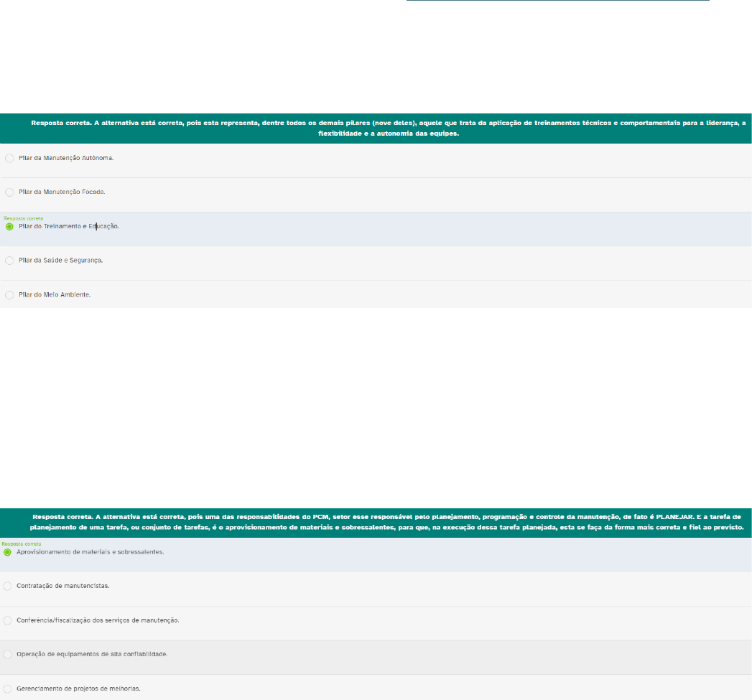Select the Pilar da Saúde e Segurança radio button
The width and height of the screenshot is (752, 700).
[9, 260]
